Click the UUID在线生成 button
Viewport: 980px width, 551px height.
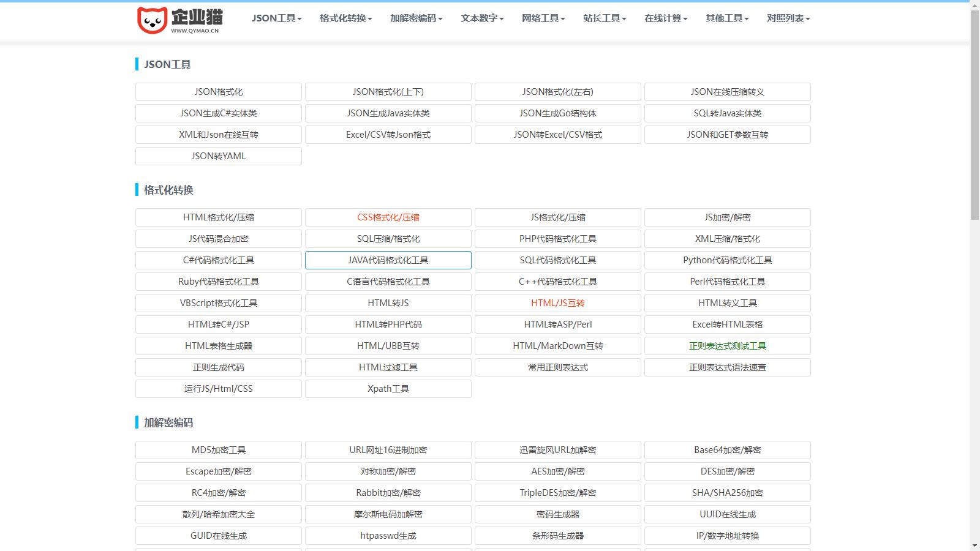pyautogui.click(x=728, y=514)
